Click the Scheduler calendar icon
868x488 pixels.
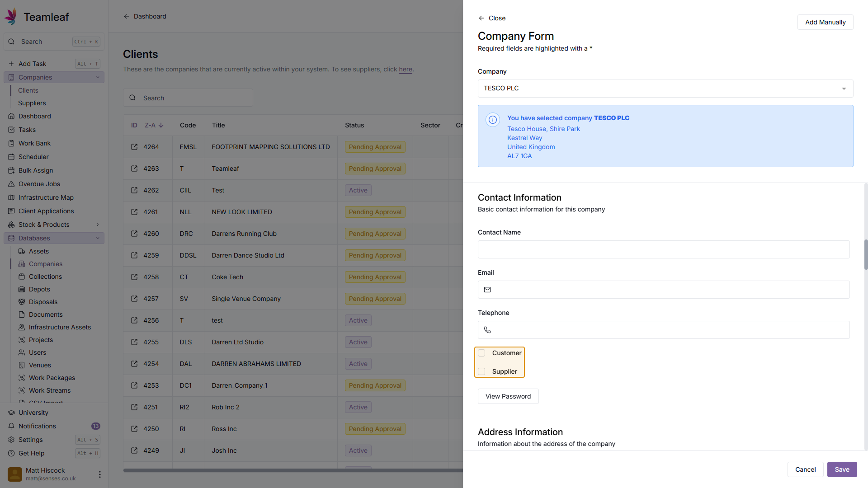(11, 157)
